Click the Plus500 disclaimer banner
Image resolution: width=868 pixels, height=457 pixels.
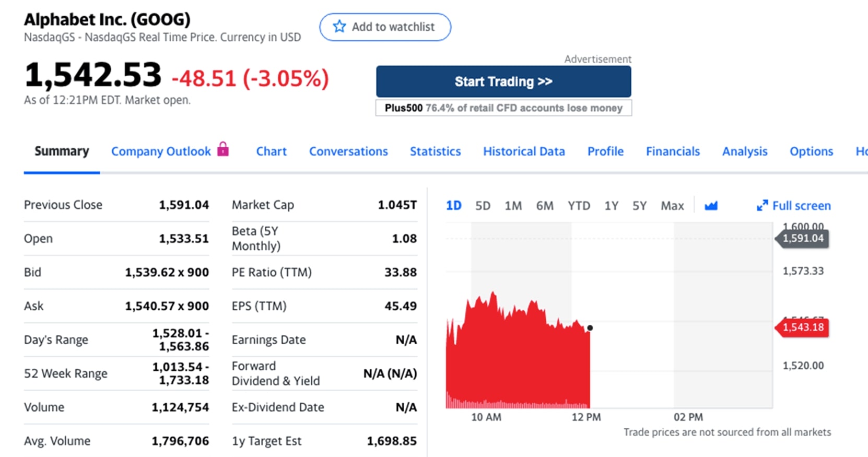503,108
